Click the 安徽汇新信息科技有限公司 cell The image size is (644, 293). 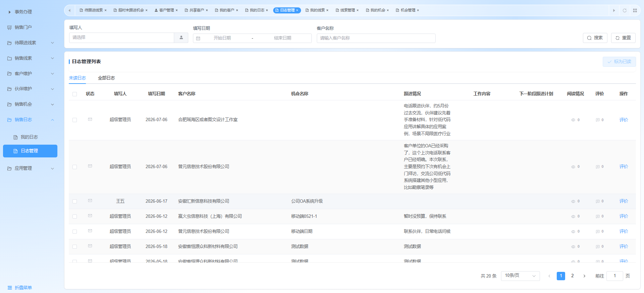coord(204,201)
